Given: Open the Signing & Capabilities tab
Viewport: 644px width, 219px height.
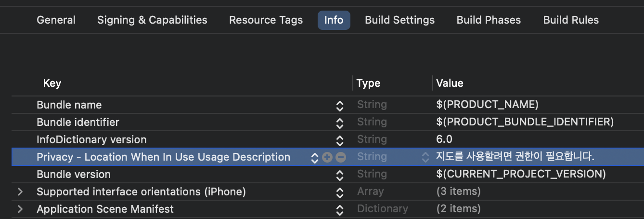Looking at the screenshot, I should pos(152,20).
